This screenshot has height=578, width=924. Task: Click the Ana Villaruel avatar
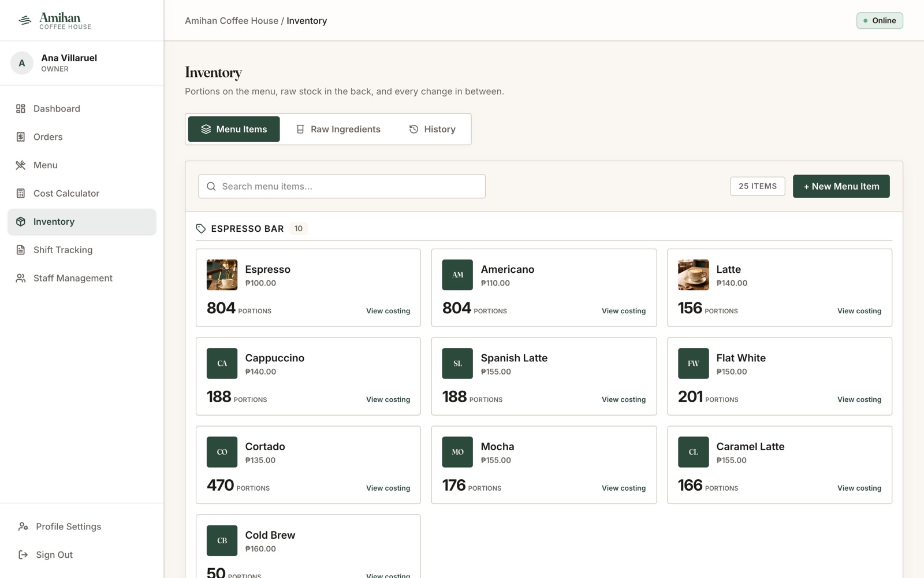click(22, 63)
